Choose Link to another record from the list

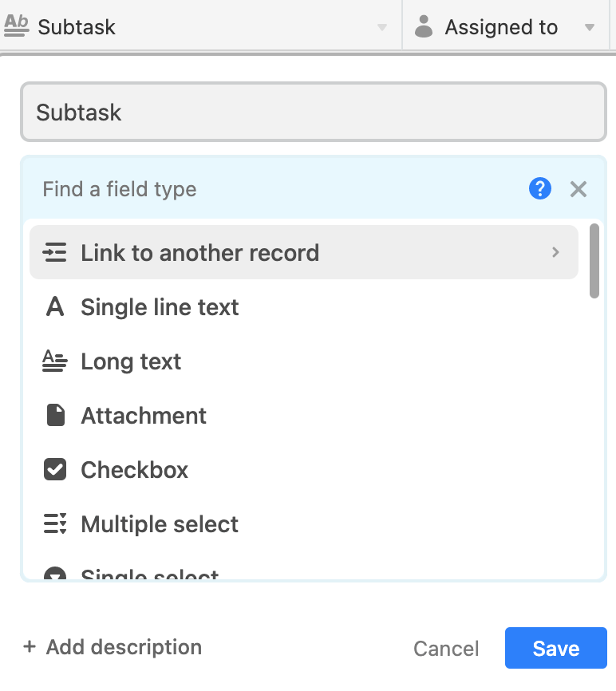tap(199, 251)
